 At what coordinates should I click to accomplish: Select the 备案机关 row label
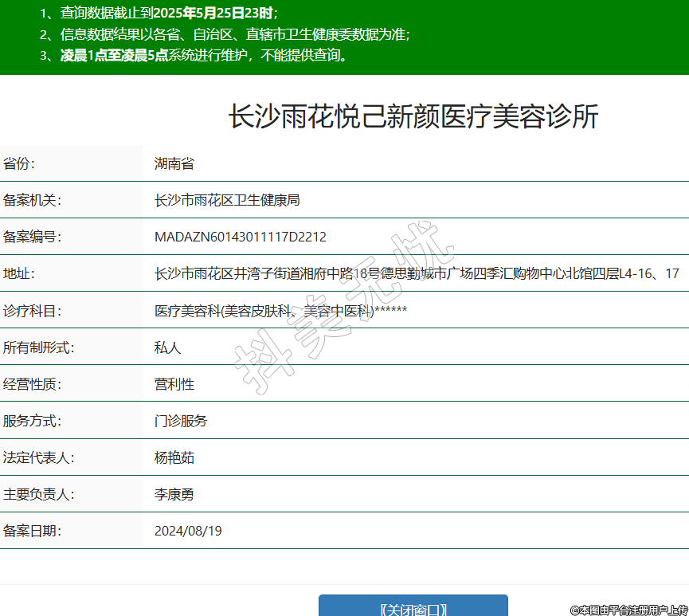[x=32, y=201]
